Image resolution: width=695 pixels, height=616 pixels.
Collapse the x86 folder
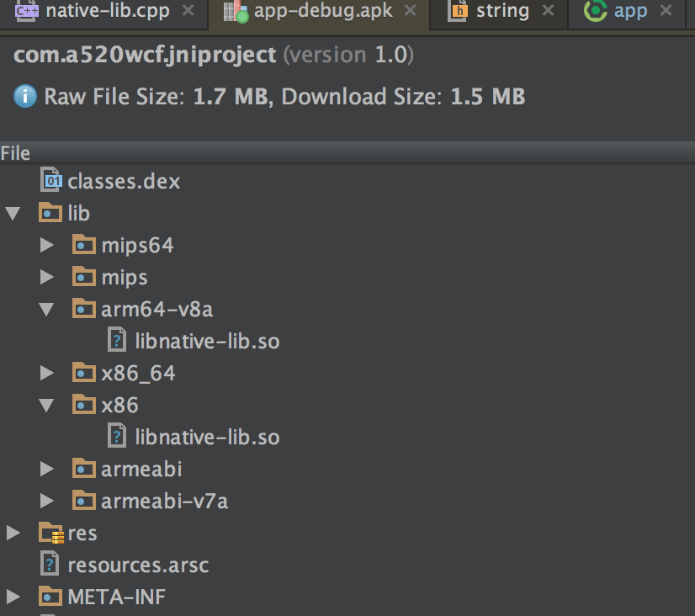[x=47, y=406]
